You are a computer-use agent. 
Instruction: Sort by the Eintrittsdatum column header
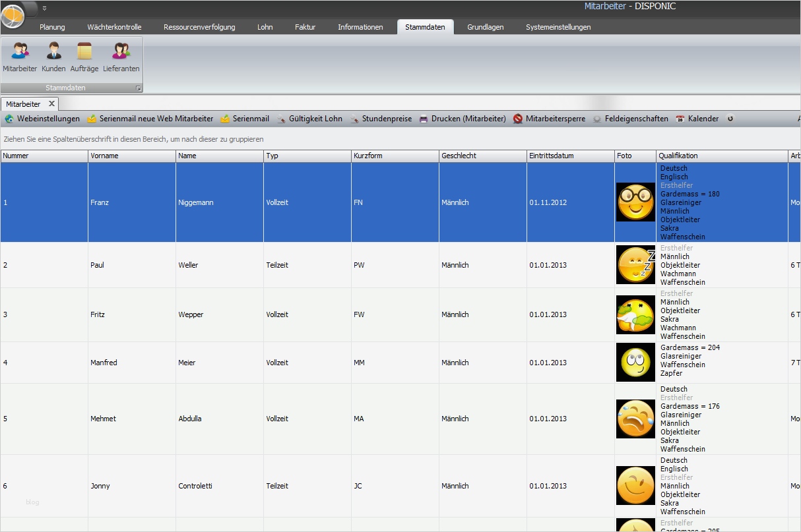click(570, 156)
